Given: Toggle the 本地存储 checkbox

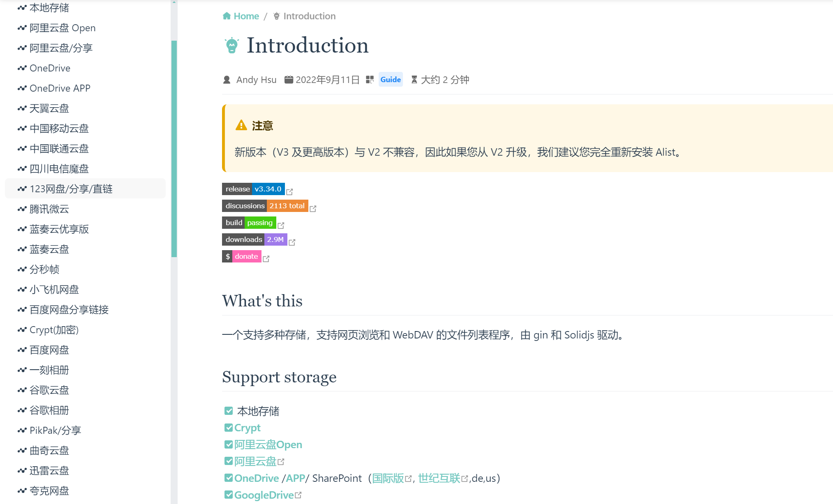Looking at the screenshot, I should click(x=229, y=411).
